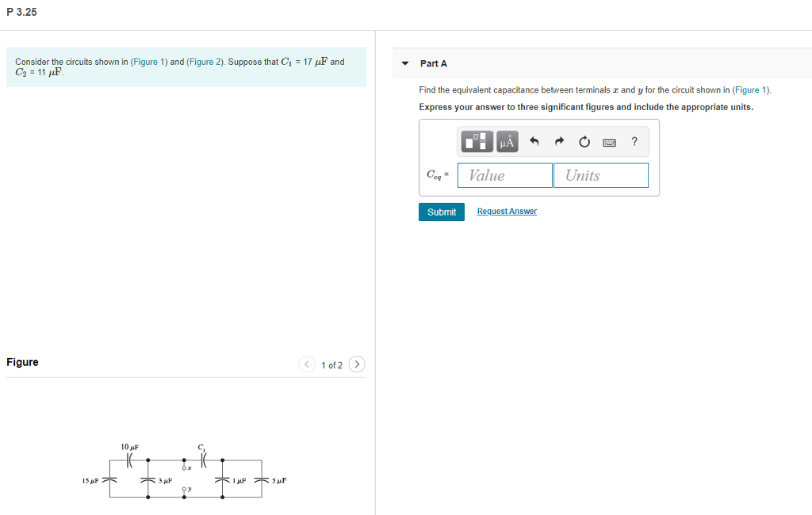Viewport: 812px width, 515px height.
Task: Redo the entry in answer box
Action: tap(559, 141)
